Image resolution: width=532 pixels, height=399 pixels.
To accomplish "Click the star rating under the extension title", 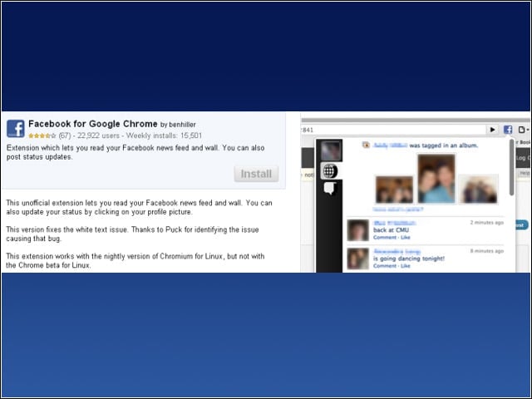I will pos(42,135).
